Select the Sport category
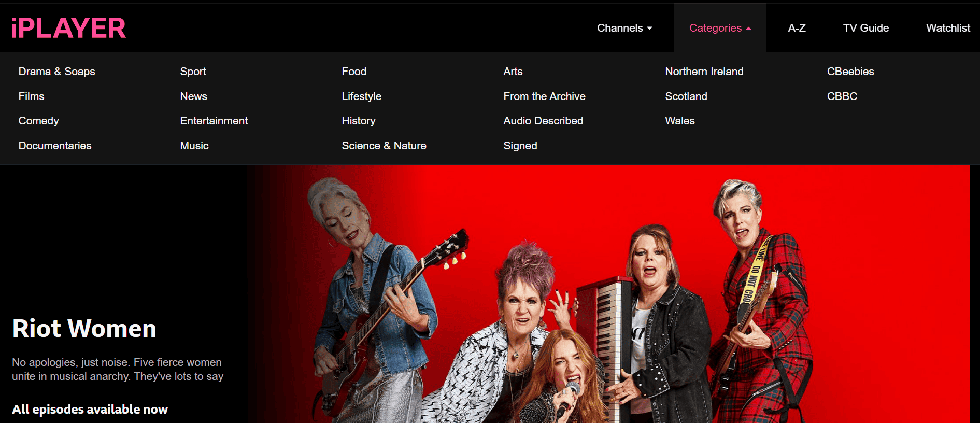Viewport: 980px width, 423px height. pos(193,72)
